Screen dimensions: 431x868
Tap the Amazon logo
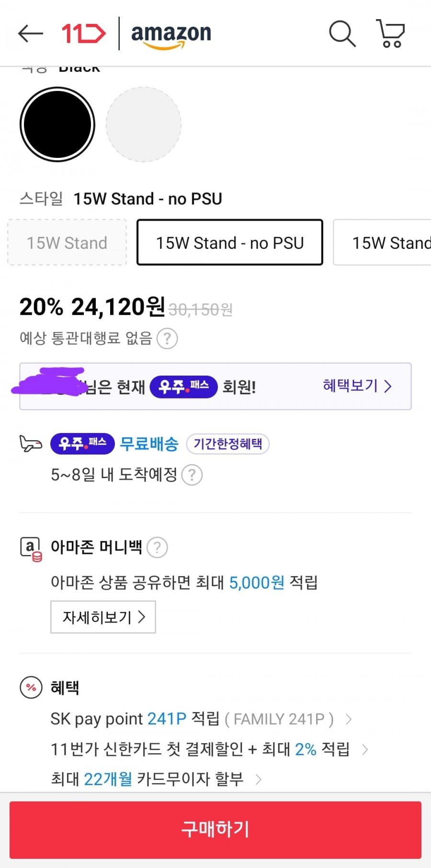pos(171,35)
